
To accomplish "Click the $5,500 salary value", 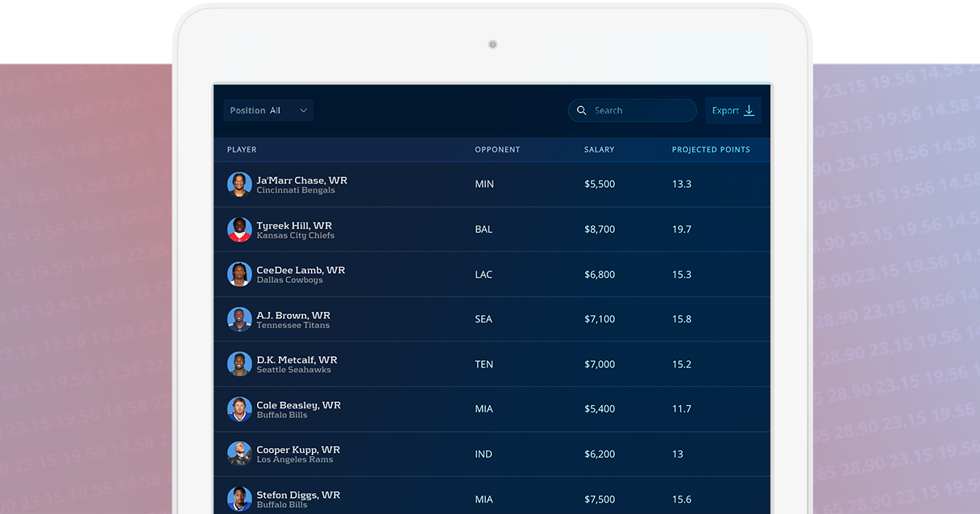I will tap(600, 184).
